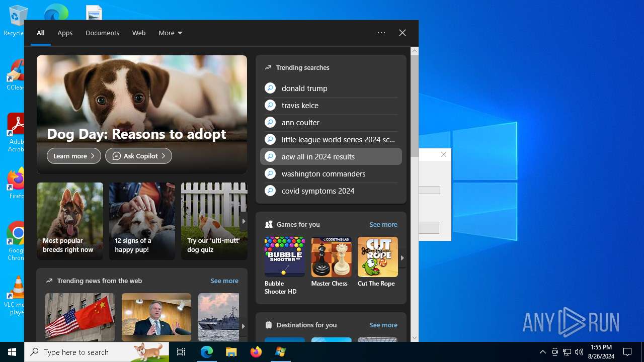
Task: Search trending term washington commanders
Action: point(331,173)
